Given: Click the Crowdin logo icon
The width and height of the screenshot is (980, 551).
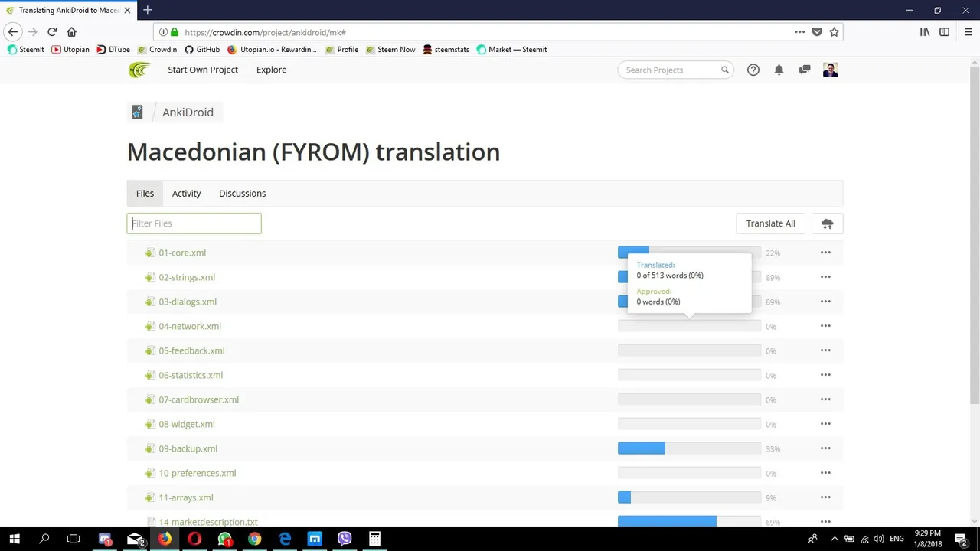Looking at the screenshot, I should (139, 70).
